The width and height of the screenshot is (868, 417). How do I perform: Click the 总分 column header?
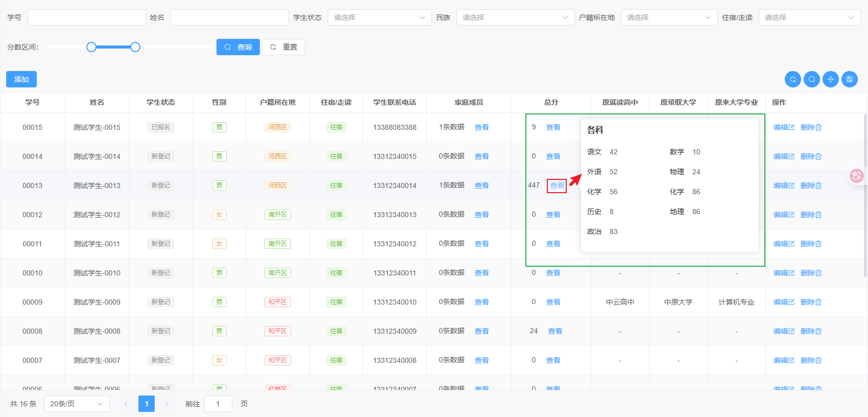551,102
